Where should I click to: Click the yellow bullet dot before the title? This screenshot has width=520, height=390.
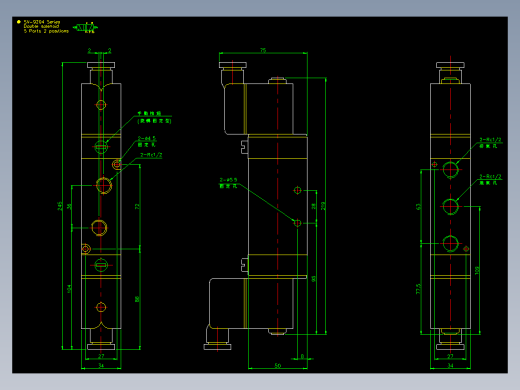coord(19,22)
